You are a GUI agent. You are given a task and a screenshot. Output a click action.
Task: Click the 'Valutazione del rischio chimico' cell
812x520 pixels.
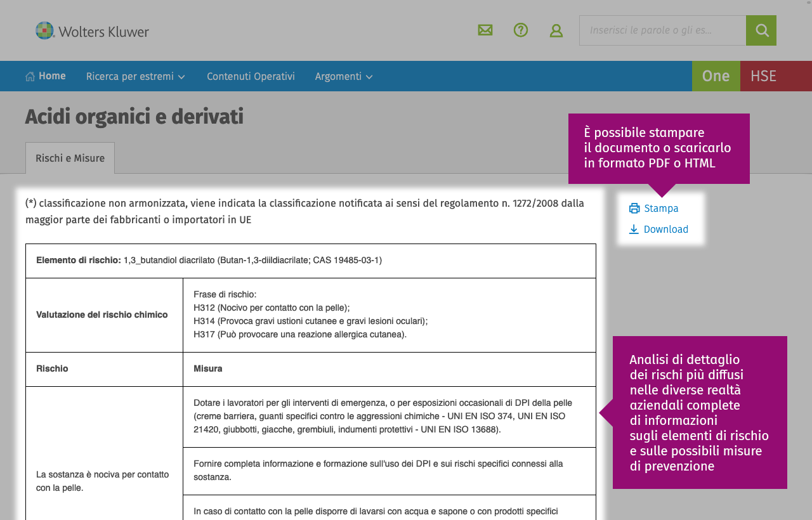104,315
